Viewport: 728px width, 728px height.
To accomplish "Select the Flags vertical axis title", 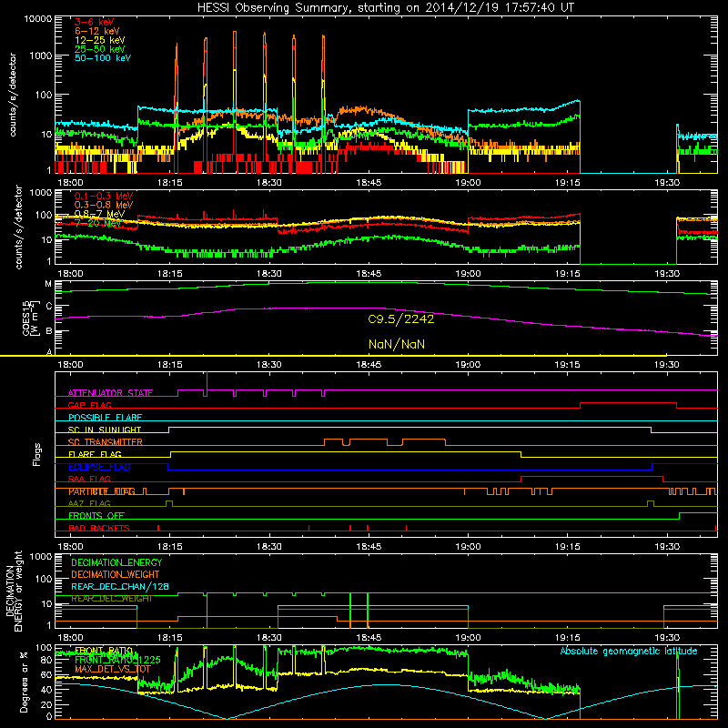I will point(36,454).
